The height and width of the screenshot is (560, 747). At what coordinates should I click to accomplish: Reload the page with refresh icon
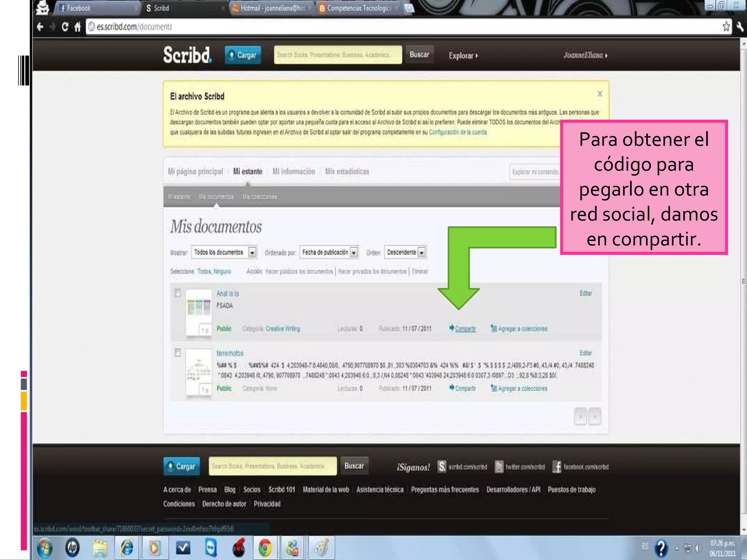pos(65,27)
